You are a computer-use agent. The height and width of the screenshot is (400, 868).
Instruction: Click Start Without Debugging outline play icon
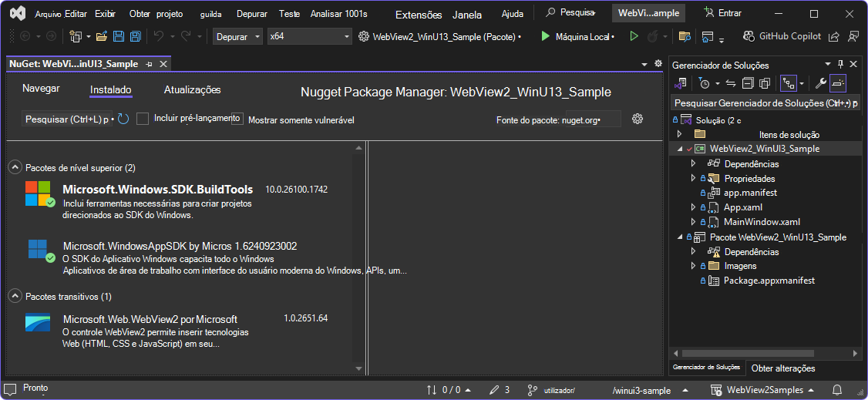click(x=634, y=36)
